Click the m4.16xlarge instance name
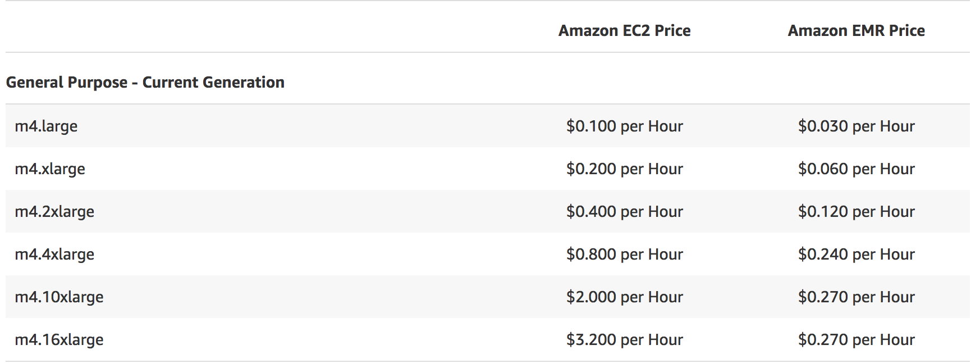 coord(59,339)
